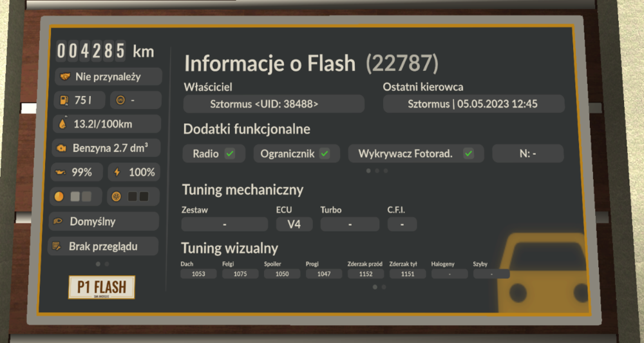Click the headlight icon beside Domyślny
This screenshot has width=644, height=343.
(x=58, y=221)
